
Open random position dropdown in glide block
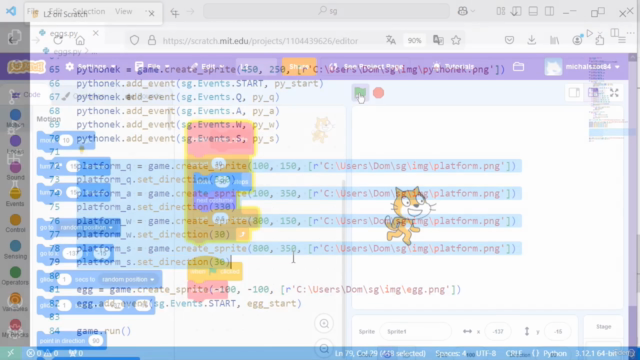click(x=128, y=280)
